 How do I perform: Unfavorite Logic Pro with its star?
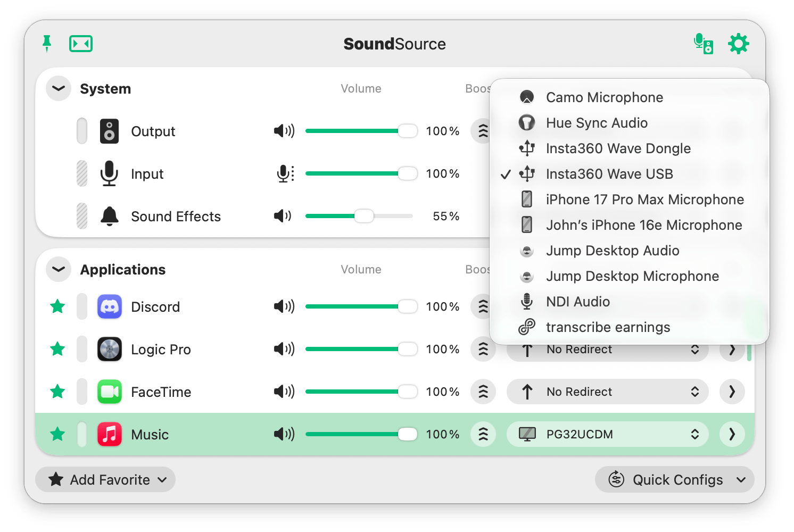(57, 349)
